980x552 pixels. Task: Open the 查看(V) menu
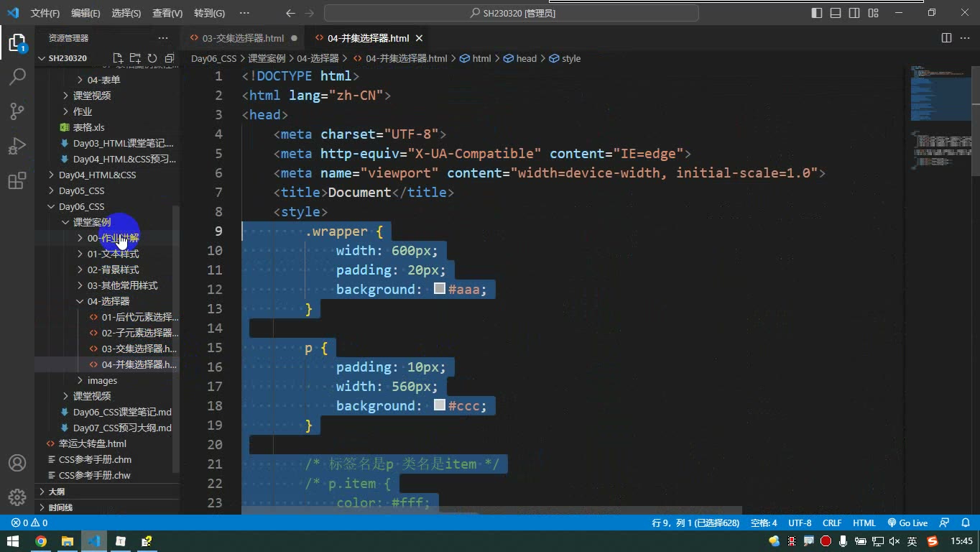167,13
